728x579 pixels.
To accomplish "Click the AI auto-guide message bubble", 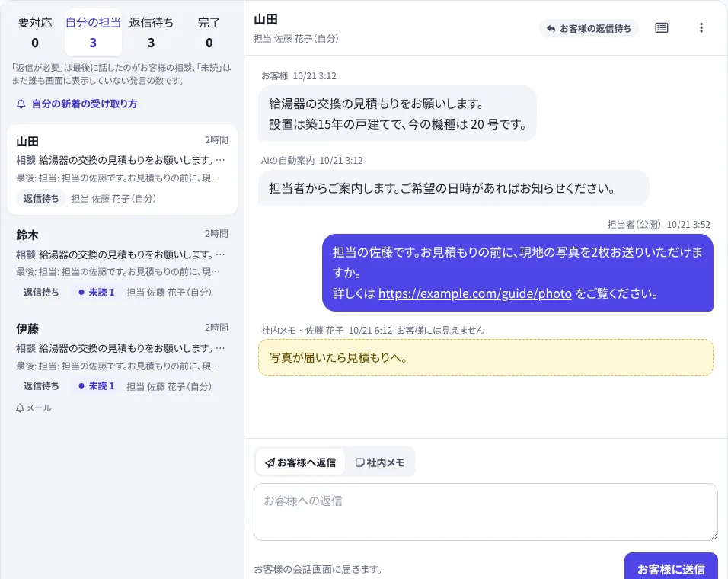I will pyautogui.click(x=454, y=188).
